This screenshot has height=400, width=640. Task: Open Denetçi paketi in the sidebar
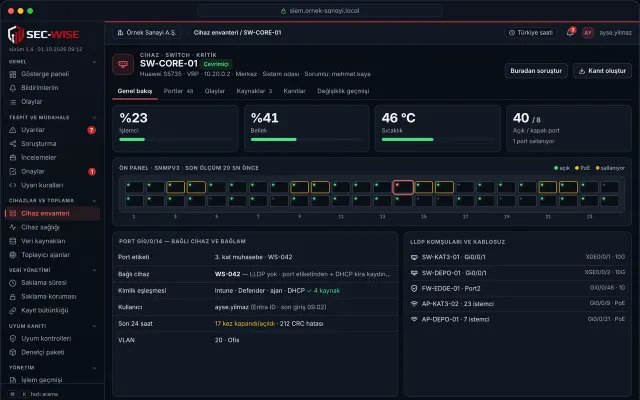click(x=52, y=353)
